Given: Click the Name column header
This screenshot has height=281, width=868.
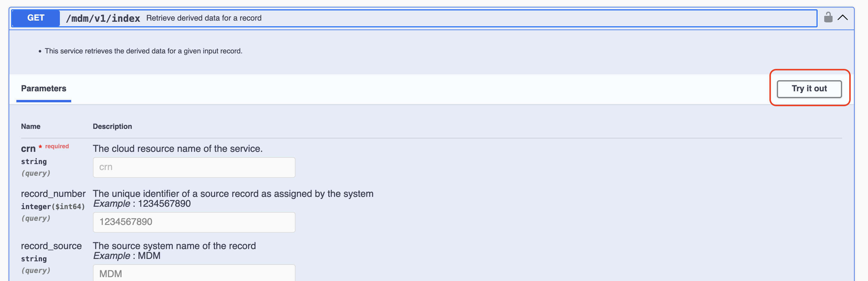Looking at the screenshot, I should (x=31, y=126).
